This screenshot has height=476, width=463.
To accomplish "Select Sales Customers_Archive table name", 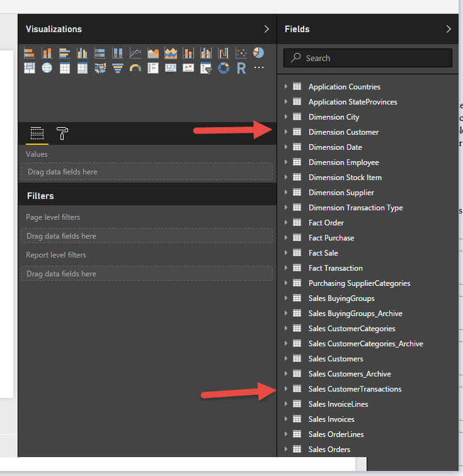I will [x=350, y=374].
